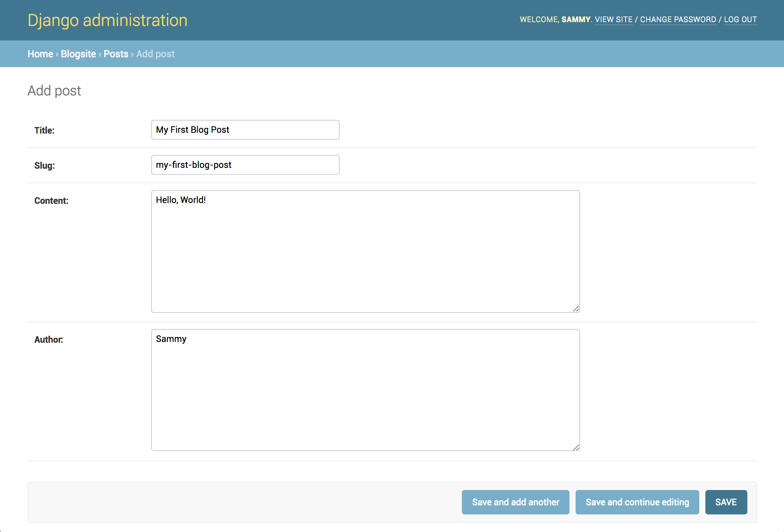Image resolution: width=784 pixels, height=532 pixels.
Task: Select the Slug input field
Action: (245, 164)
